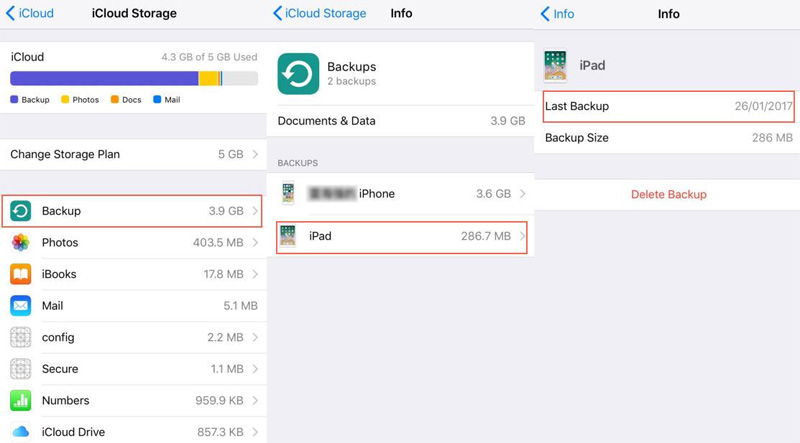Go back to iCloud settings

coord(31,14)
